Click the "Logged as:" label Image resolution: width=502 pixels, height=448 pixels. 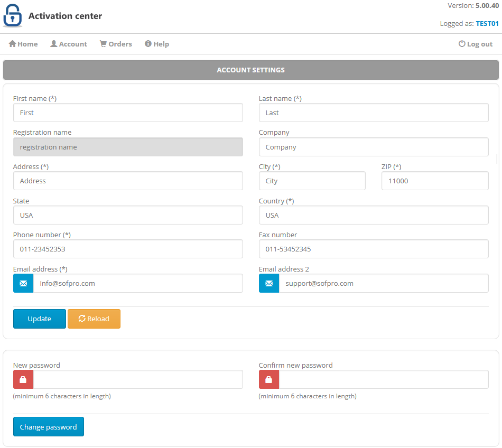[x=457, y=23]
